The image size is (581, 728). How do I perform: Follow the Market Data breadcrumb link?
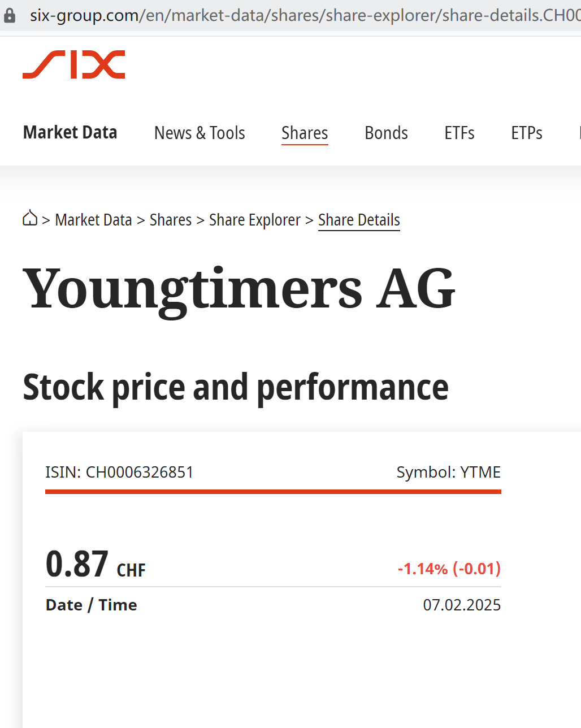93,220
